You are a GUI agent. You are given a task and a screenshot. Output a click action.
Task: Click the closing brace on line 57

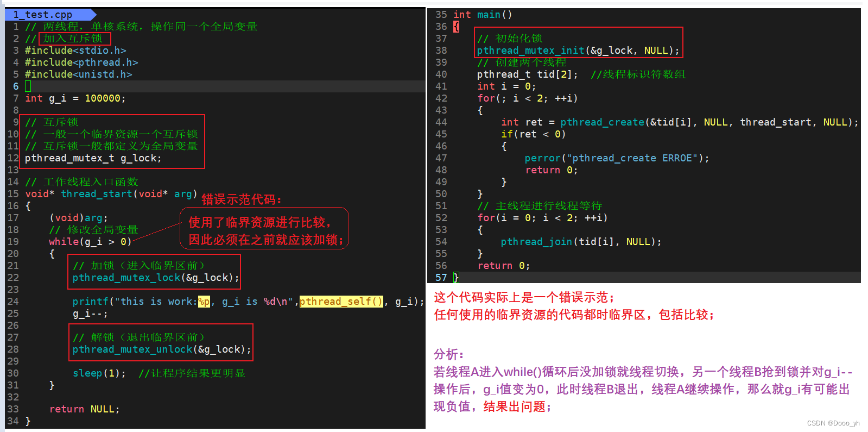click(456, 278)
